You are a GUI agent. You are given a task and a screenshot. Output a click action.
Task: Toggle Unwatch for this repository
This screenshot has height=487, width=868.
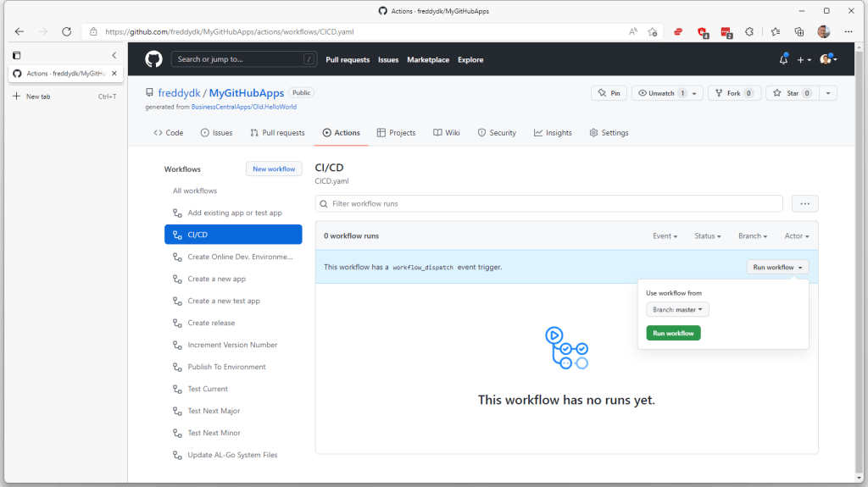tap(660, 93)
